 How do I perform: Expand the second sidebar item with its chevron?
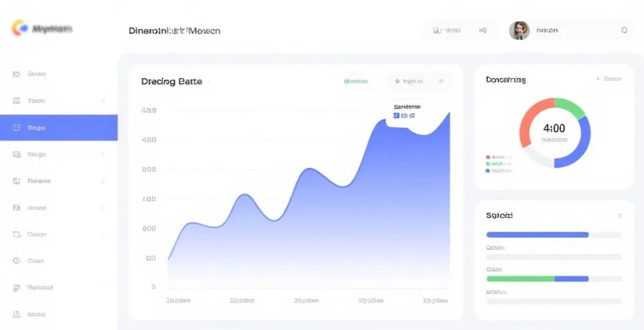click(103, 101)
